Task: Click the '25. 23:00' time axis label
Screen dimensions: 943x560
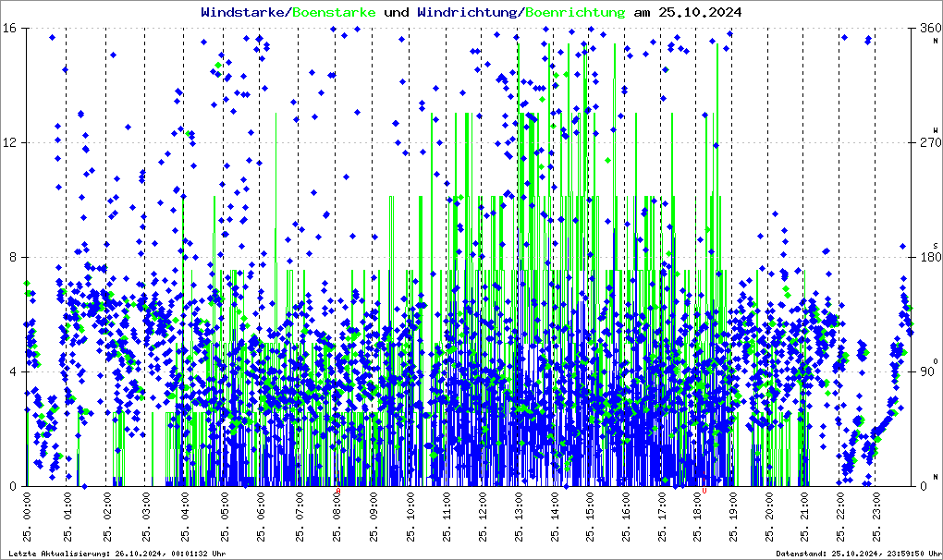Action: coord(876,517)
